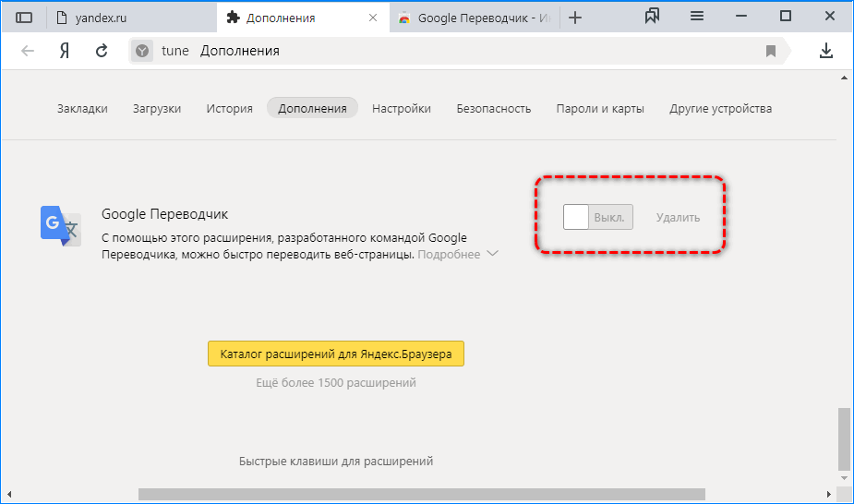
Task: Switch to the Настройки tab
Action: (402, 108)
